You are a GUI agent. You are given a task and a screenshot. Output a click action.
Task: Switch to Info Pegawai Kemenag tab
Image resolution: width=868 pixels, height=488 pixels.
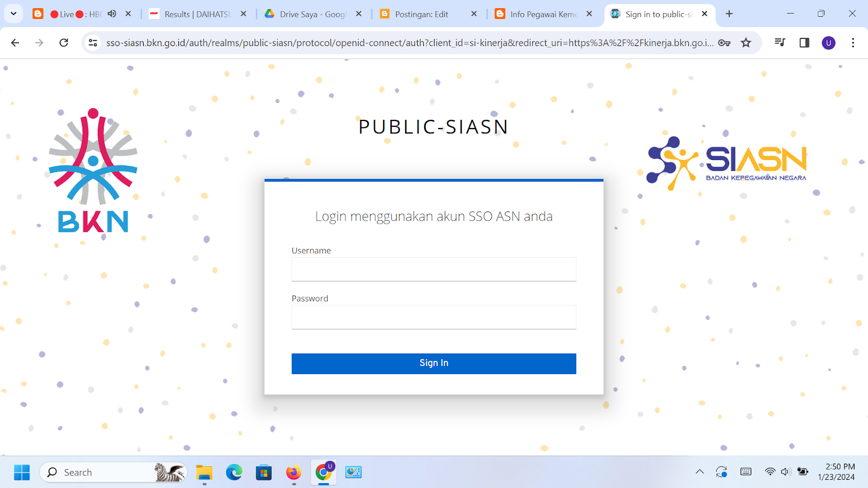tap(543, 14)
